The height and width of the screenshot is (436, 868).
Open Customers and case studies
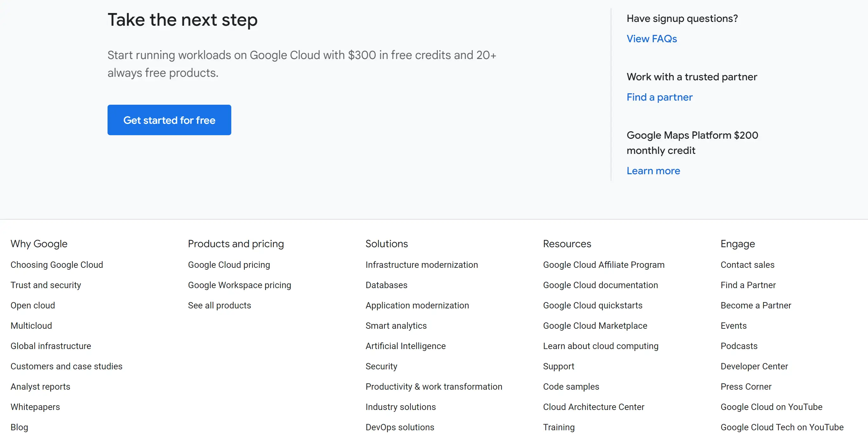point(66,366)
